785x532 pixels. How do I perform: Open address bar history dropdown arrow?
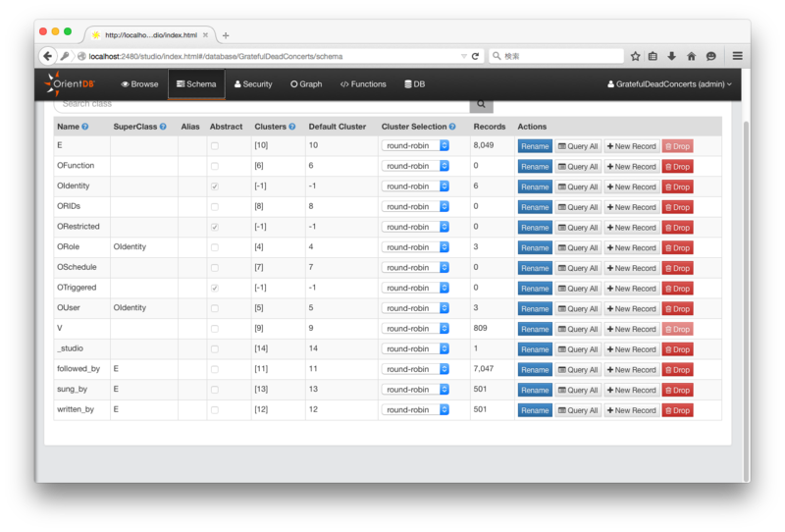[463, 56]
